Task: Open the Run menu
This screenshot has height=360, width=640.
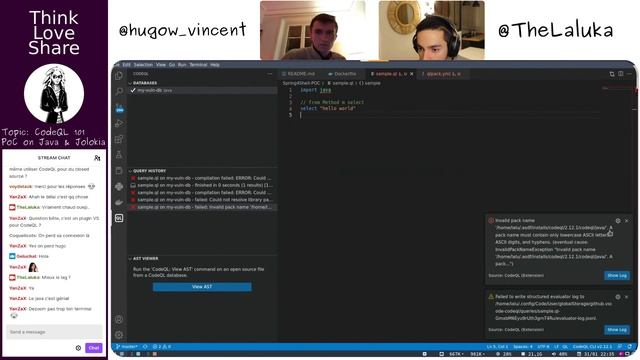Action: [182, 65]
